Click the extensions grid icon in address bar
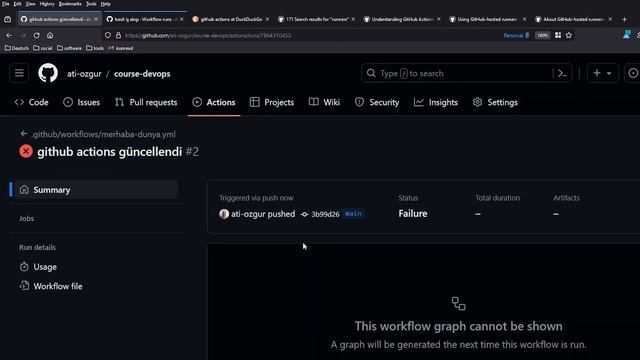Image resolution: width=640 pixels, height=360 pixels. coord(558,36)
